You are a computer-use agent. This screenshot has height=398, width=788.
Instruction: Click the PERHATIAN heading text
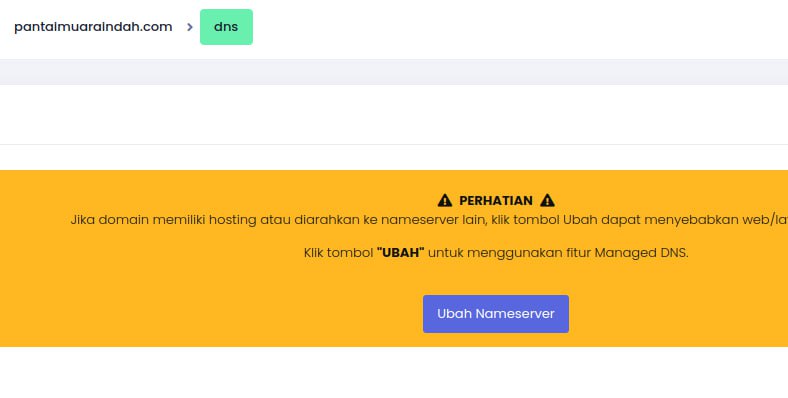[x=496, y=201]
